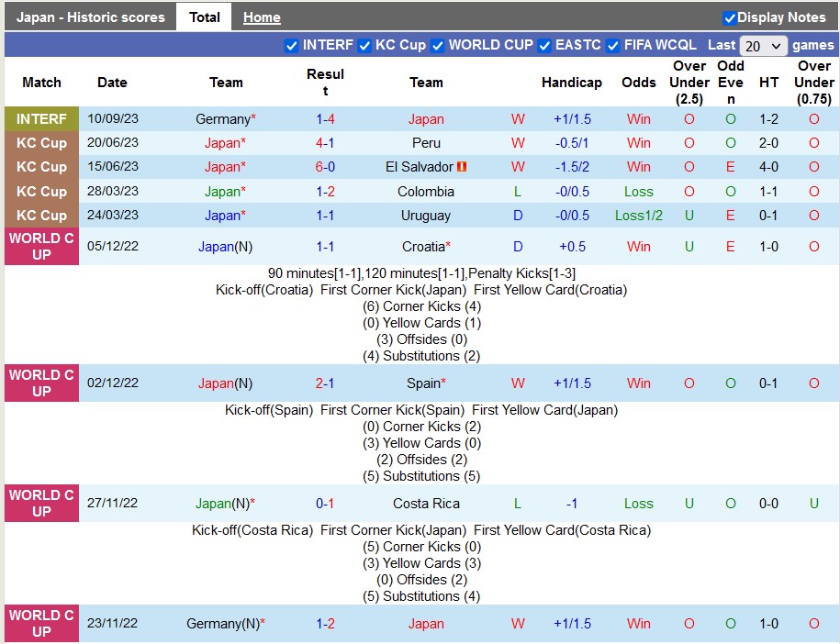Uncheck the WORLD CUP filter
The image size is (840, 644).
pos(438,46)
